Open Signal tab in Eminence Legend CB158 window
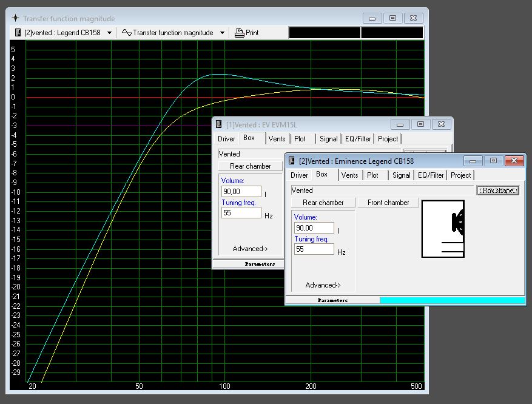532x404 pixels. 402,175
